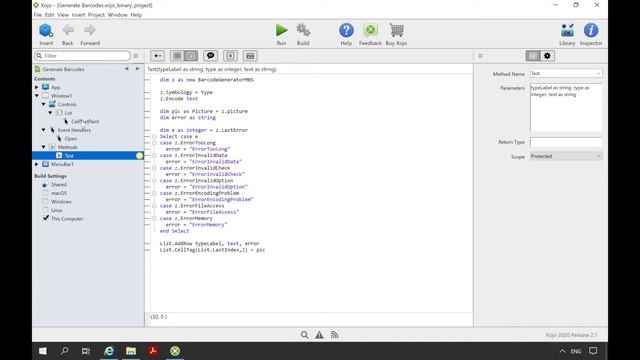
Task: Open messages with the RSS feed icon
Action: coord(334,335)
